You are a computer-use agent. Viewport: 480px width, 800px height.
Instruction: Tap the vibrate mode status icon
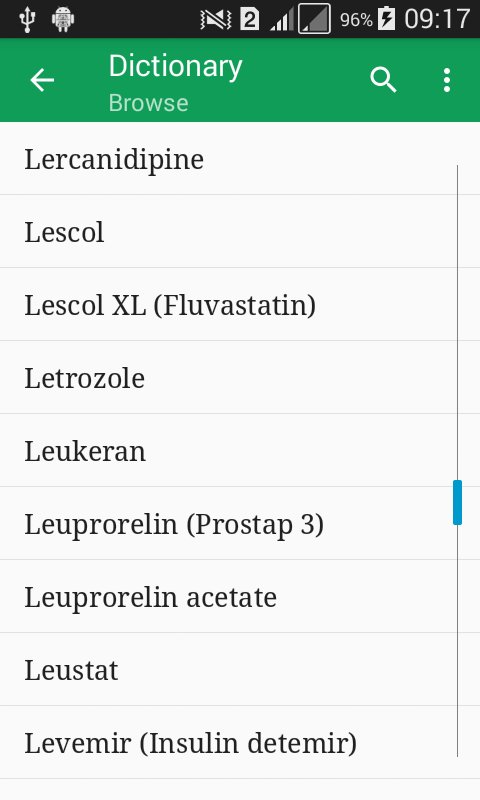(215, 20)
